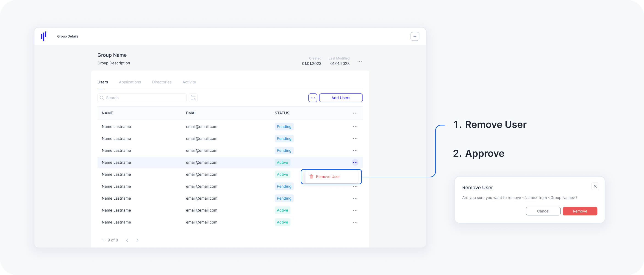Viewport: 644px width, 275px height.
Task: Click the app logo icon
Action: click(44, 36)
